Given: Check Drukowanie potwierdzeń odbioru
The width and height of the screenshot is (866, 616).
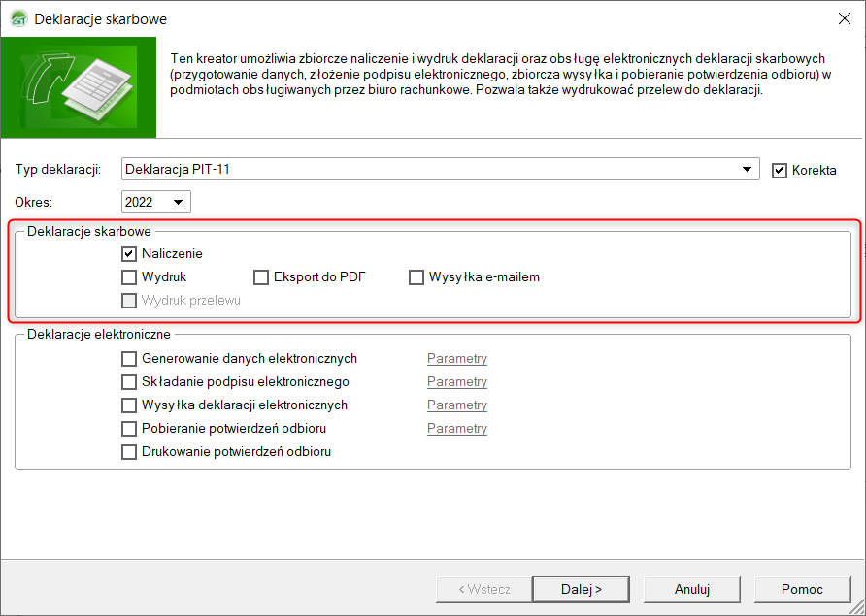Looking at the screenshot, I should coord(129,451).
